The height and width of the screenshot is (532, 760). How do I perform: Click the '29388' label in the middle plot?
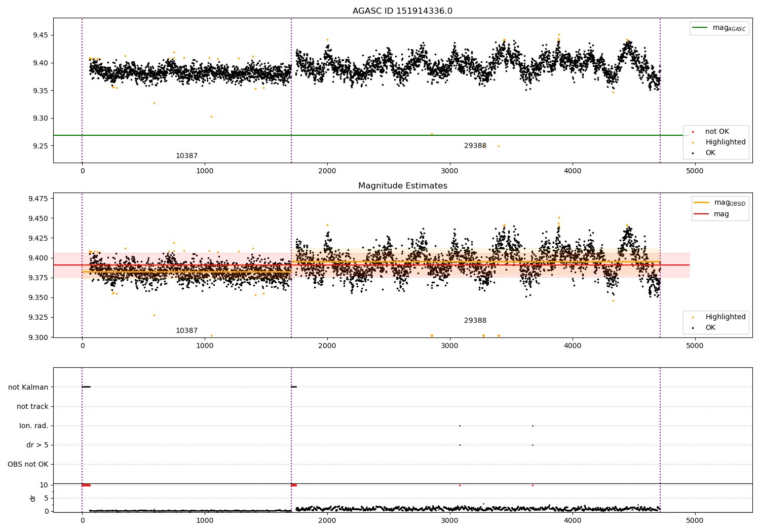point(475,321)
